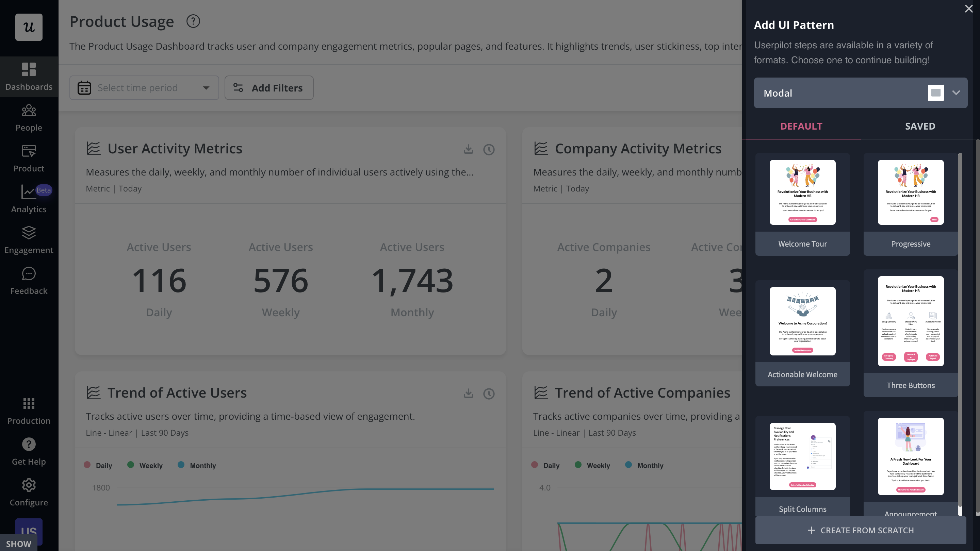Viewport: 980px width, 551px height.
Task: Open the Analytics Beta section
Action: [x=29, y=199]
